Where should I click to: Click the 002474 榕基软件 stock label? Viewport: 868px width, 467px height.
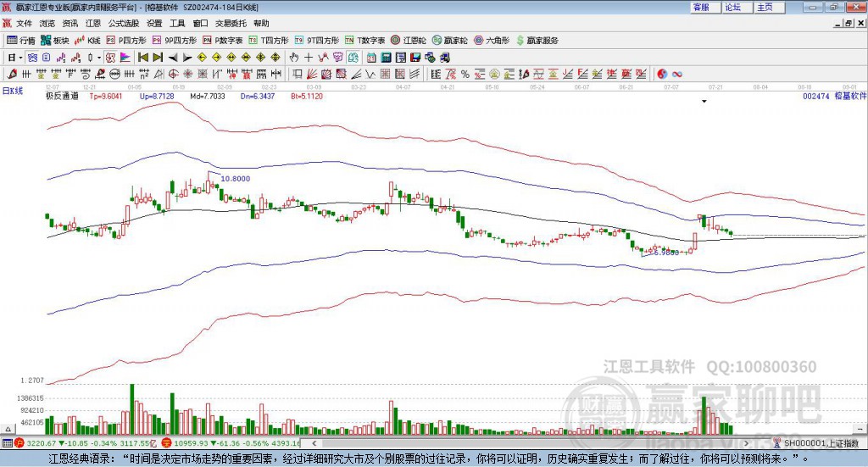point(834,97)
